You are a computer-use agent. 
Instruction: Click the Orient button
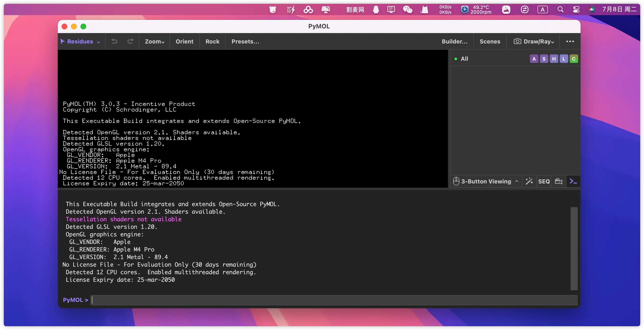[x=184, y=41]
